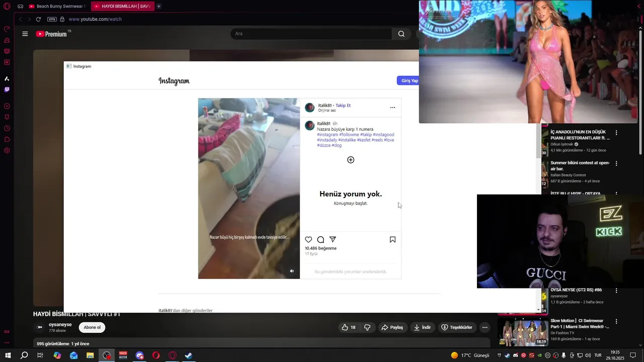
Task: Open oysaneyse channel name
Action: point(60,325)
